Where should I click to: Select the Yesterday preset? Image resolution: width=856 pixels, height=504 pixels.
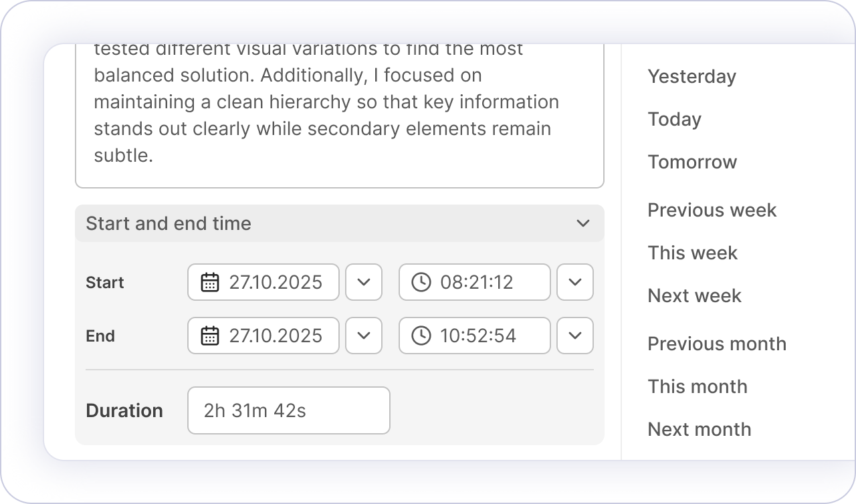point(691,77)
